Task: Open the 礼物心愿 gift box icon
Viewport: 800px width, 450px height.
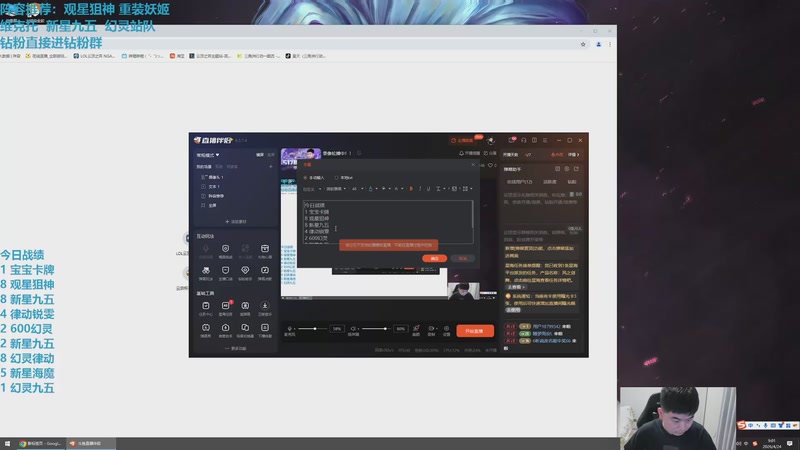Action: pos(265,248)
